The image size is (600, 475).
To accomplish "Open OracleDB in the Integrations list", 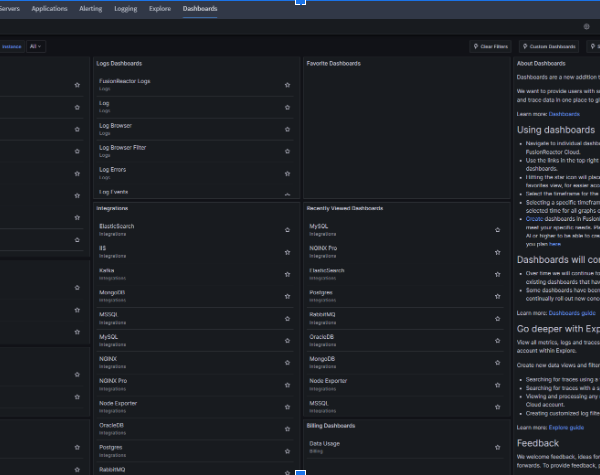I will (x=111, y=425).
